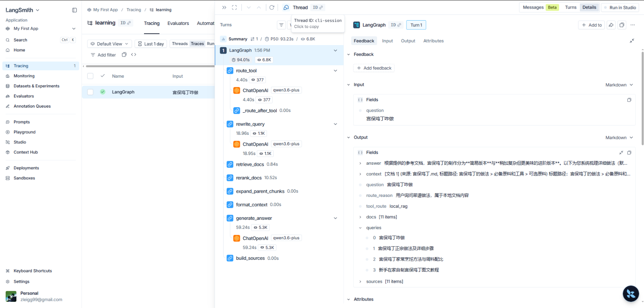Open Keyboard Shortcuts in the sidebar
Screen dimensions: 644x308
click(40, 271)
